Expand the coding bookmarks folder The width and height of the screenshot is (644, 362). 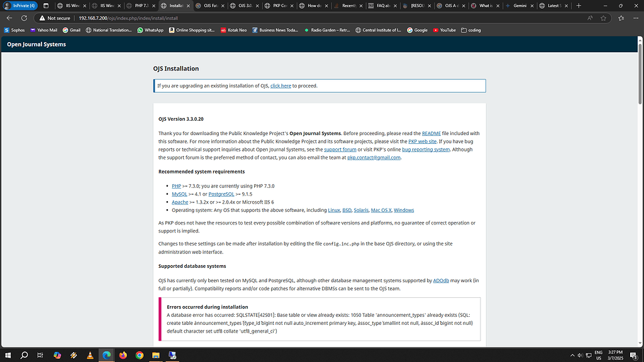[470, 30]
